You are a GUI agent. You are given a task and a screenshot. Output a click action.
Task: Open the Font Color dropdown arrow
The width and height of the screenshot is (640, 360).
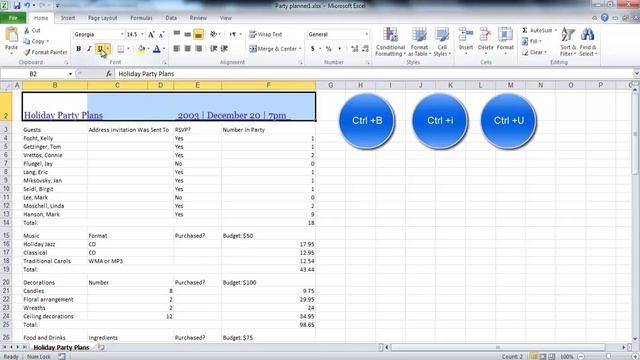(164, 49)
